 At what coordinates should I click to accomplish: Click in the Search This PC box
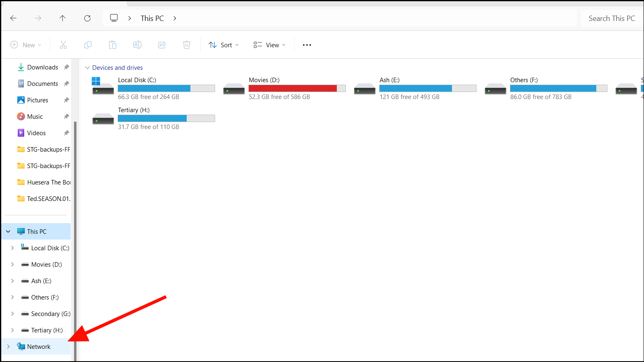612,18
